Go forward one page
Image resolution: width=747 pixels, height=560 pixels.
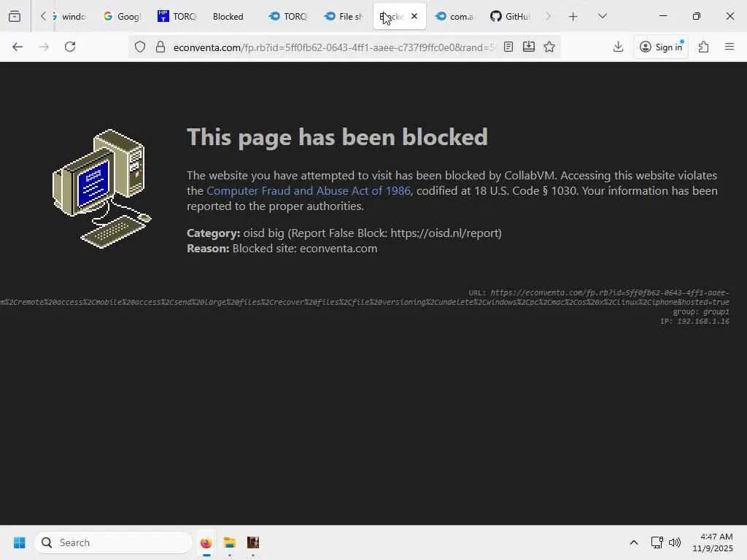[44, 47]
